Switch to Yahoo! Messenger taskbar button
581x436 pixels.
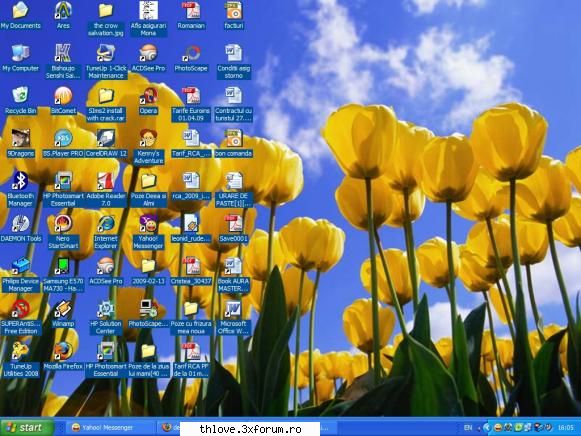point(111,427)
